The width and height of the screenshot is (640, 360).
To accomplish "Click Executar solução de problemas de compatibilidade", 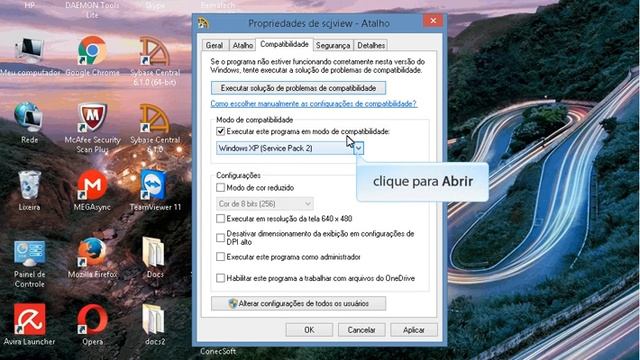I will click(298, 88).
